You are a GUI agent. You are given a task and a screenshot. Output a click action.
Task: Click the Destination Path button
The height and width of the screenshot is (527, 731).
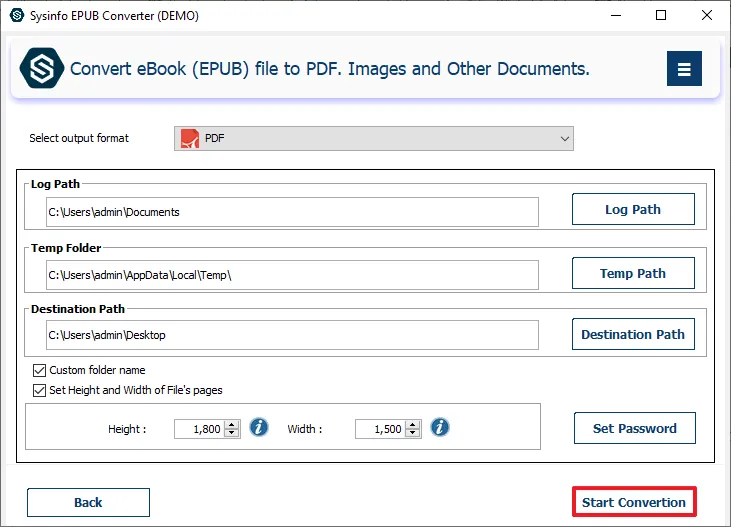(633, 334)
